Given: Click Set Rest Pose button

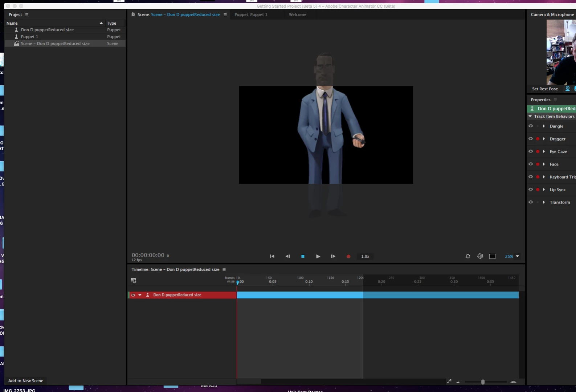Looking at the screenshot, I should point(545,89).
